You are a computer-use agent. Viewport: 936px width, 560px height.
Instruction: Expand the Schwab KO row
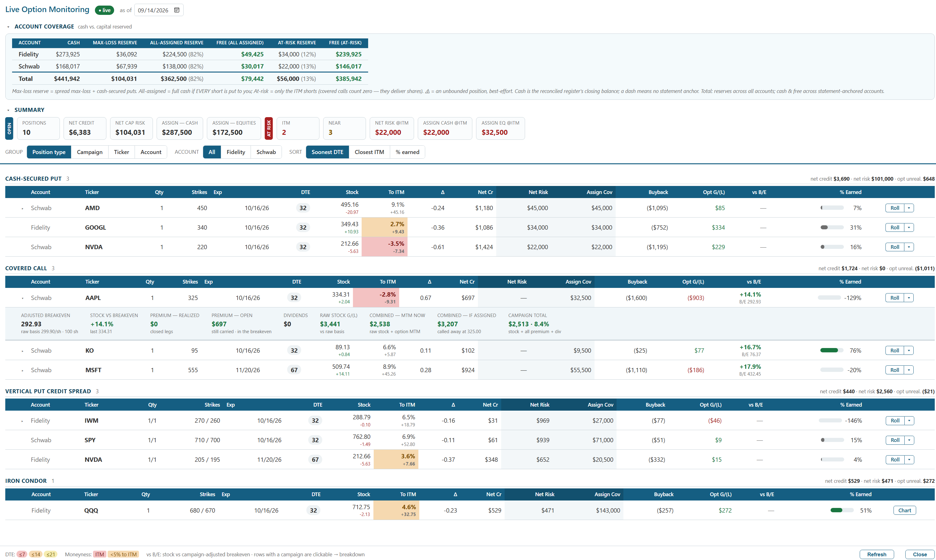[23, 351]
